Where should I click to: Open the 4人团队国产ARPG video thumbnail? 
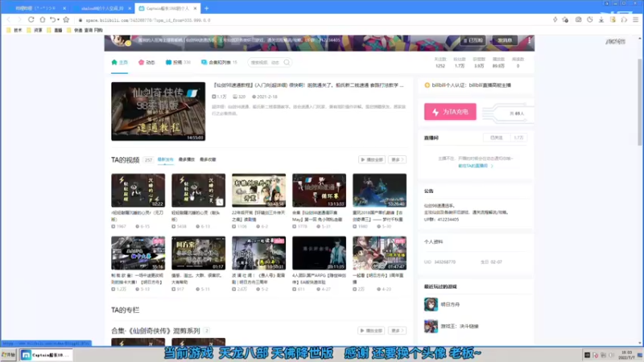(x=319, y=253)
